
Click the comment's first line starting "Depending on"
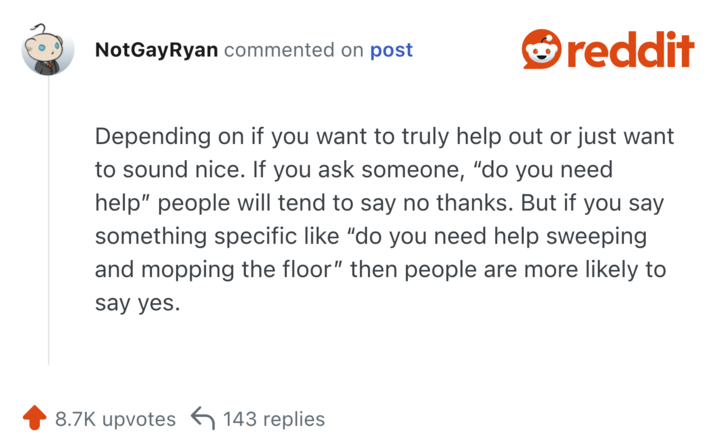tap(384, 136)
